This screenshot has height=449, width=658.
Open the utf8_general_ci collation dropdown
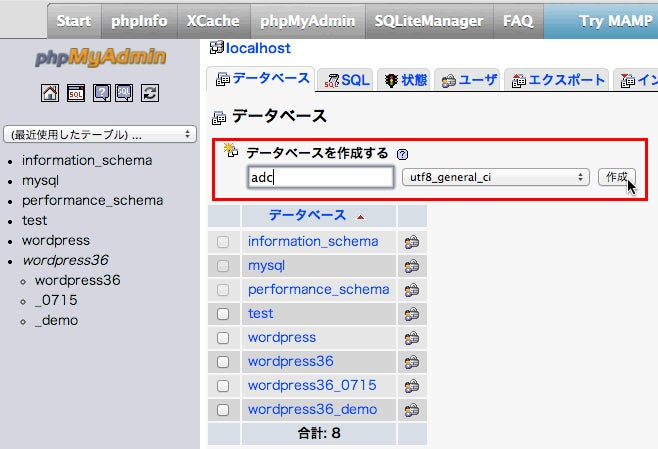(496, 177)
